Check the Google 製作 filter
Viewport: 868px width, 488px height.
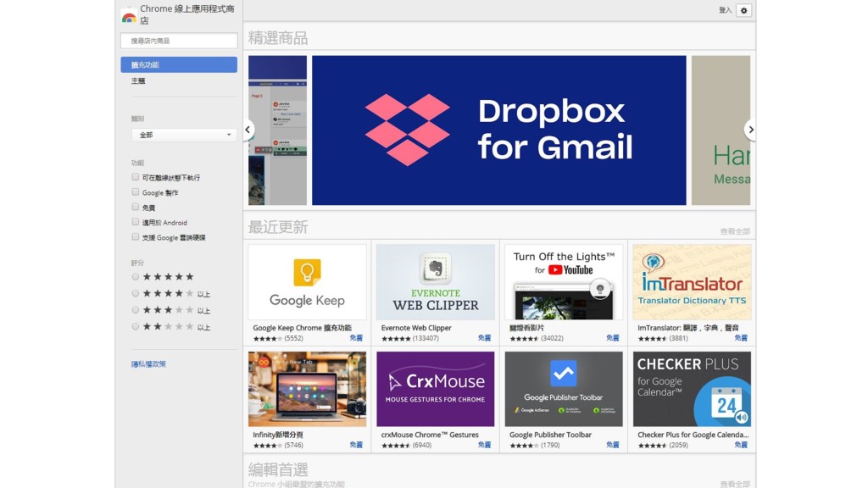135,192
